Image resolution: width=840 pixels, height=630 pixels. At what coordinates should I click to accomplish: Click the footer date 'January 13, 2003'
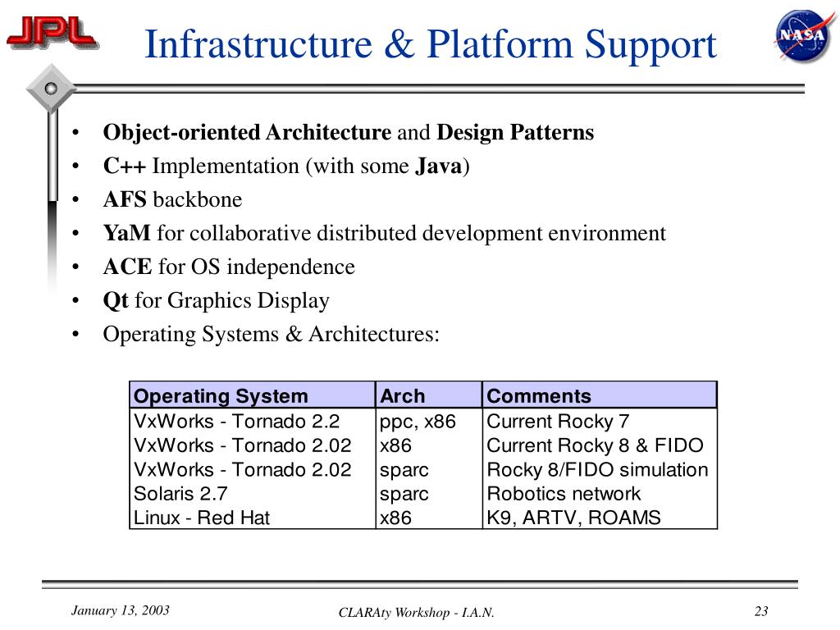click(x=120, y=610)
